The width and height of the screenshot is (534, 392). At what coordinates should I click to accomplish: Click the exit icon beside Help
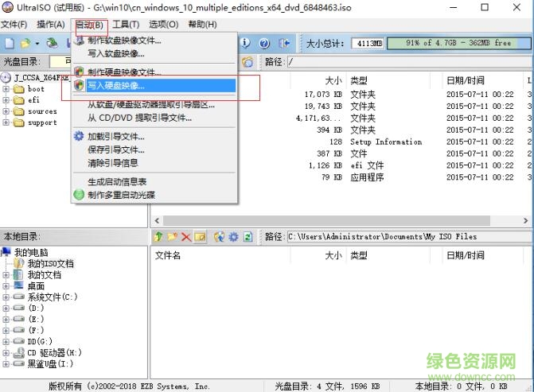[283, 43]
